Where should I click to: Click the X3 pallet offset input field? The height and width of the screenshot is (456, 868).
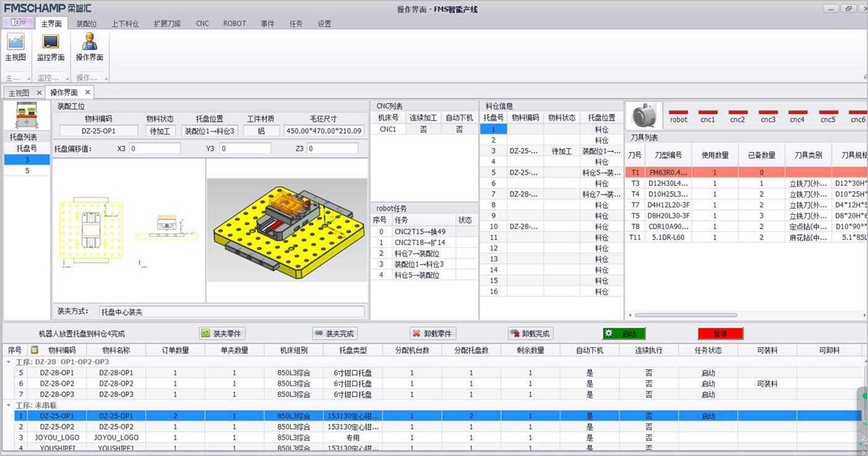(155, 149)
